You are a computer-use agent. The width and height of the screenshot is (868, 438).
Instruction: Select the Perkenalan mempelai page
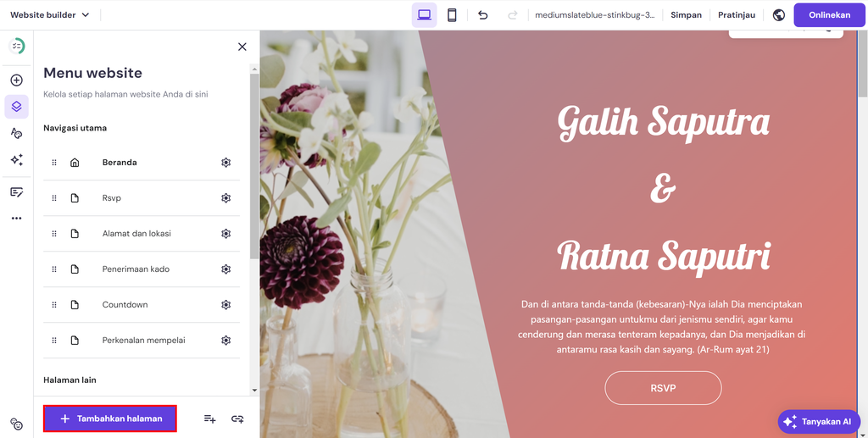(x=142, y=340)
